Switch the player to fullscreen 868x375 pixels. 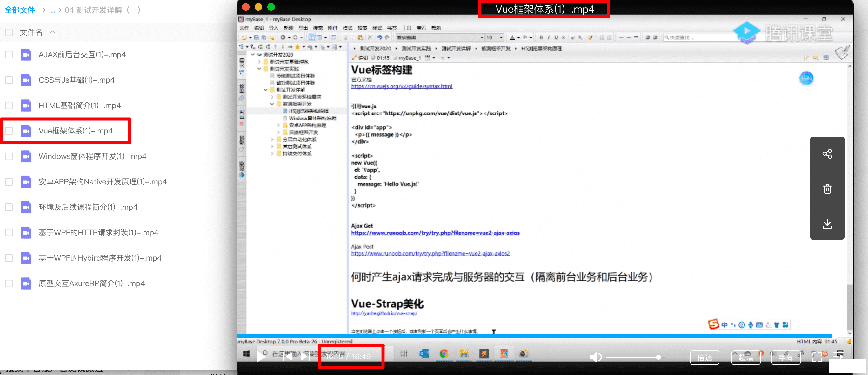(x=817, y=357)
